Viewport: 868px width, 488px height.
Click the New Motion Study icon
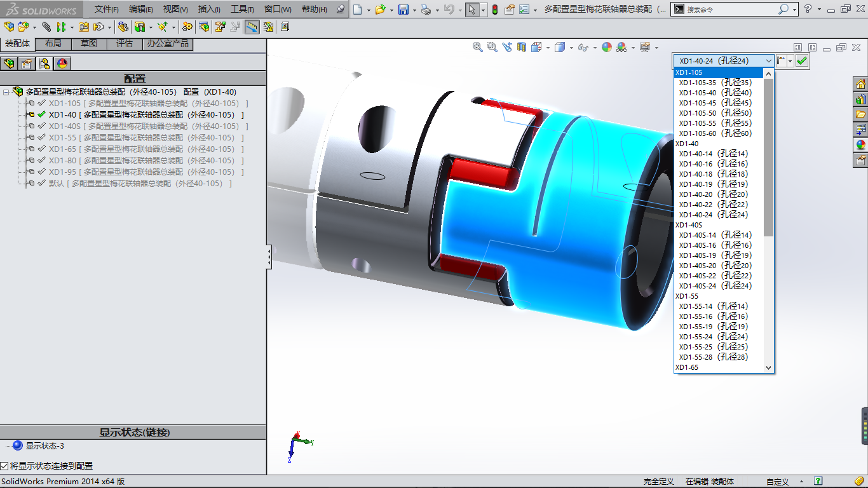187,27
